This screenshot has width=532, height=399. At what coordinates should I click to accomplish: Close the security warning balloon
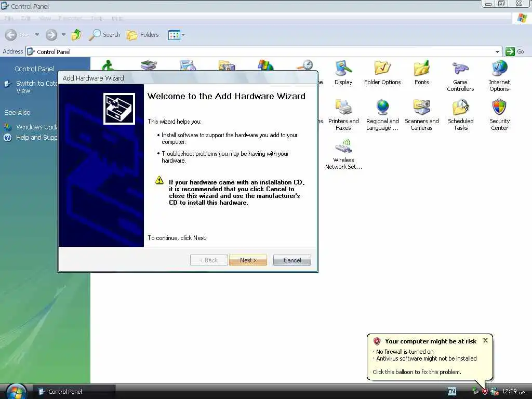tap(485, 340)
